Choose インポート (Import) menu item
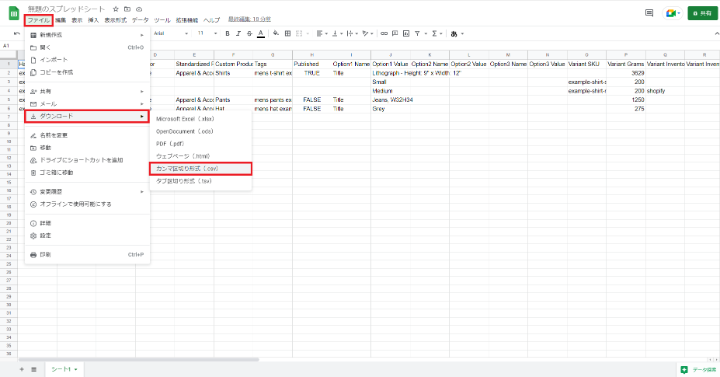This screenshot has width=720, height=377. click(x=87, y=60)
